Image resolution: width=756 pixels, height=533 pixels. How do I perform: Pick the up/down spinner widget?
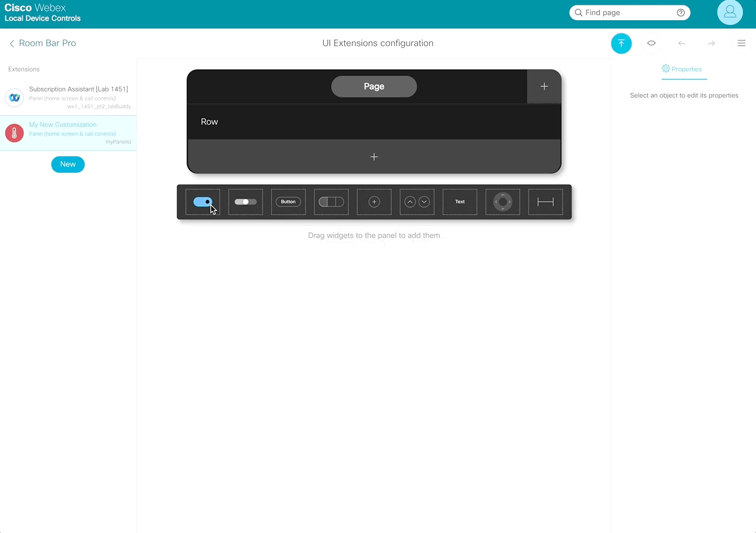(x=417, y=202)
